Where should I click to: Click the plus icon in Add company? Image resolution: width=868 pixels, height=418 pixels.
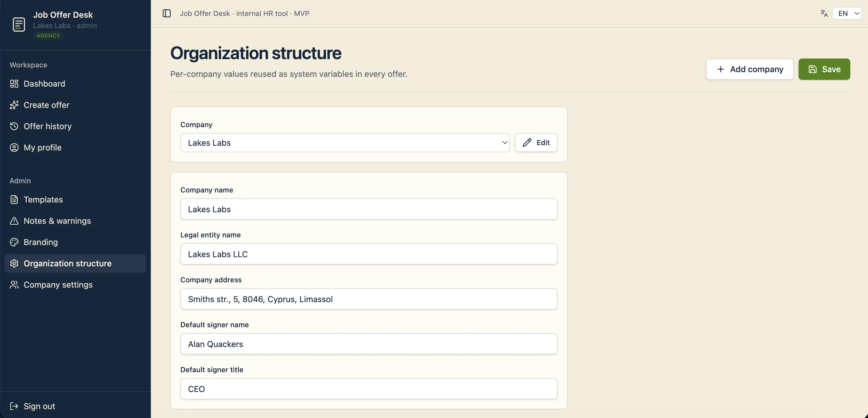tap(720, 69)
